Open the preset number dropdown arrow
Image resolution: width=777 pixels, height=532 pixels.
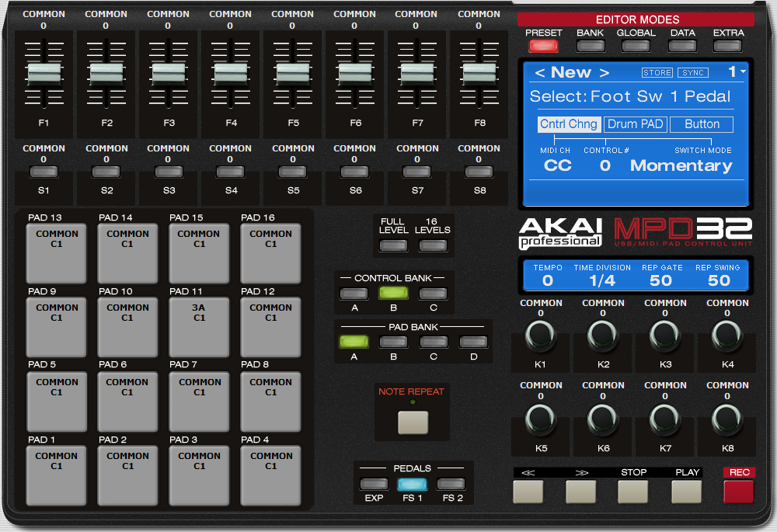[744, 71]
